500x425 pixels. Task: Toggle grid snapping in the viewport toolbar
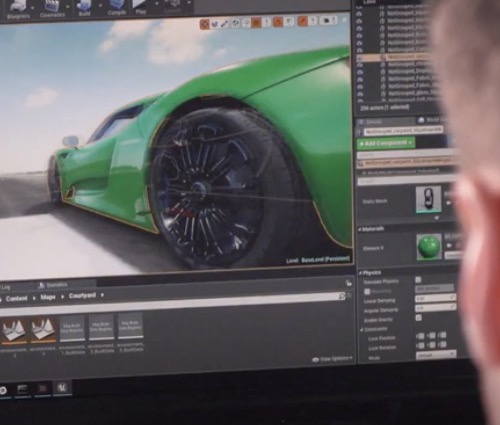257,22
